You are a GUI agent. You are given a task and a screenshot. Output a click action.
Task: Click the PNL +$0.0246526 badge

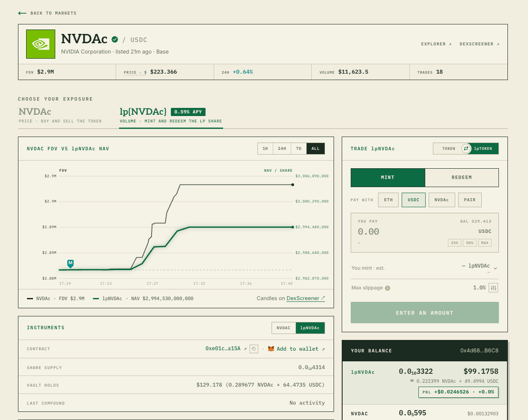[458, 392]
